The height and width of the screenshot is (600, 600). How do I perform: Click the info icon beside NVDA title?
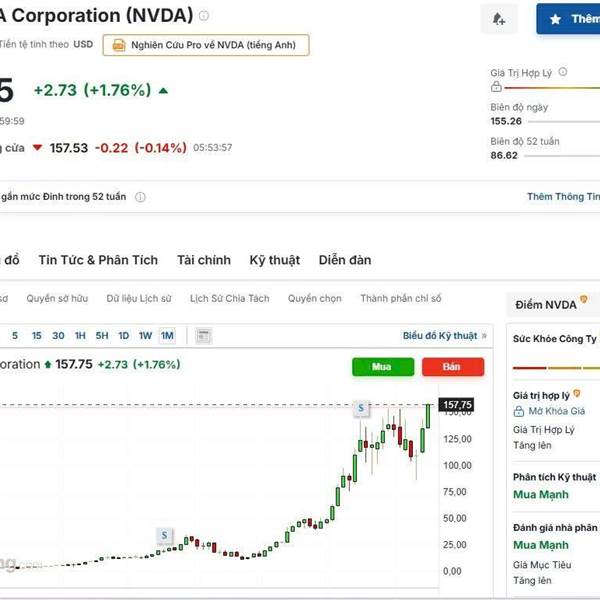pyautogui.click(x=204, y=16)
